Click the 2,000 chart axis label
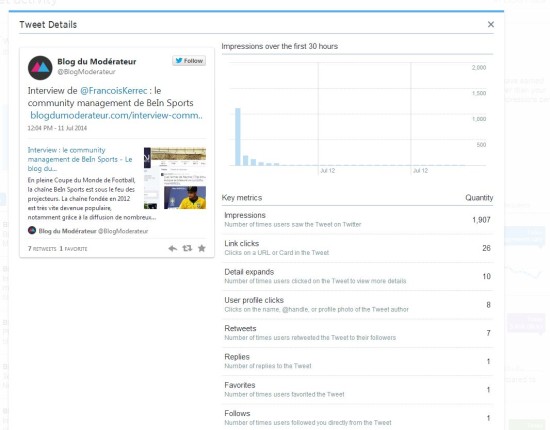 [x=479, y=68]
